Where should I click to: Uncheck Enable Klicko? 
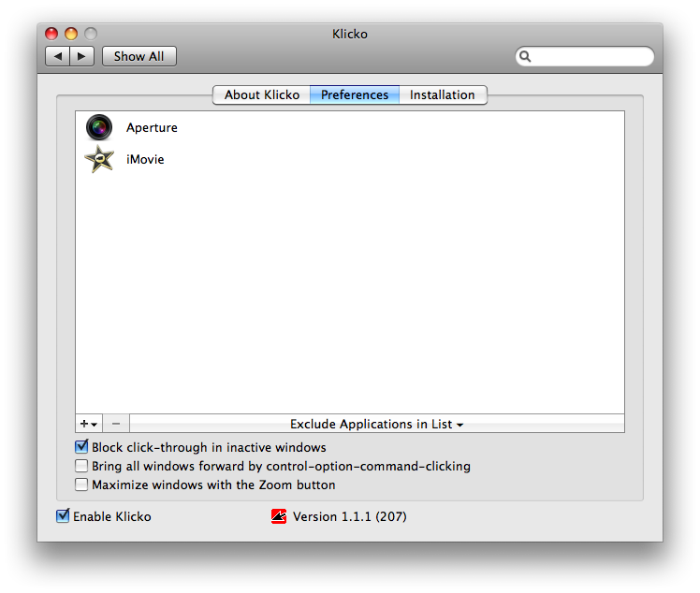[63, 515]
